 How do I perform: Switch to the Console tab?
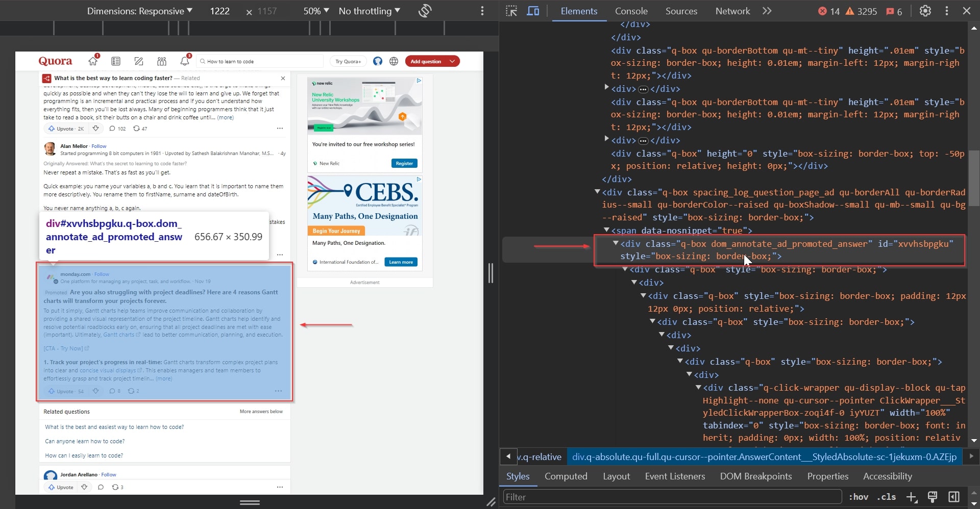pos(631,11)
